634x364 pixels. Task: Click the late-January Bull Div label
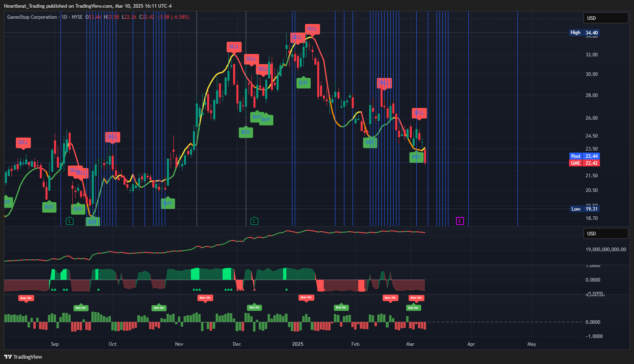pyautogui.click(x=341, y=307)
